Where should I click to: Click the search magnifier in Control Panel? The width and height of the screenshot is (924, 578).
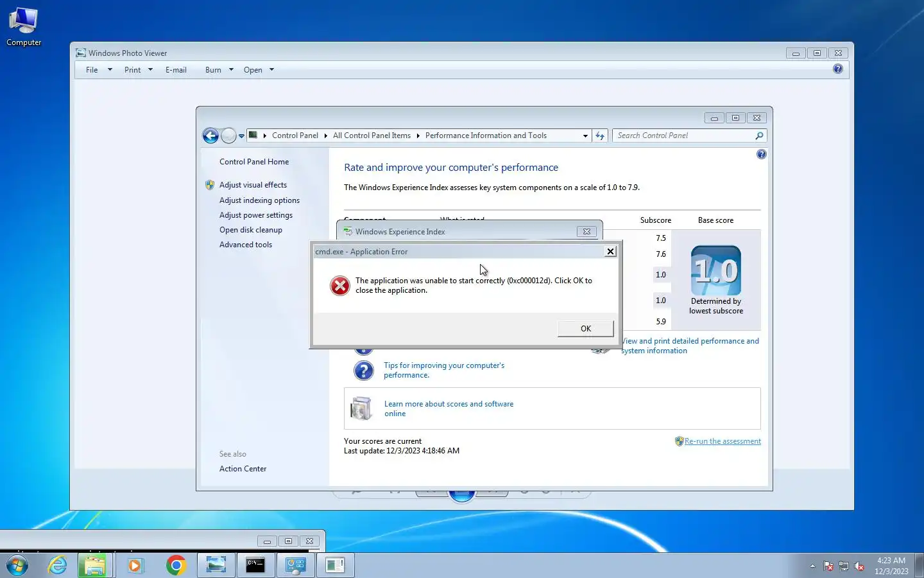point(759,136)
